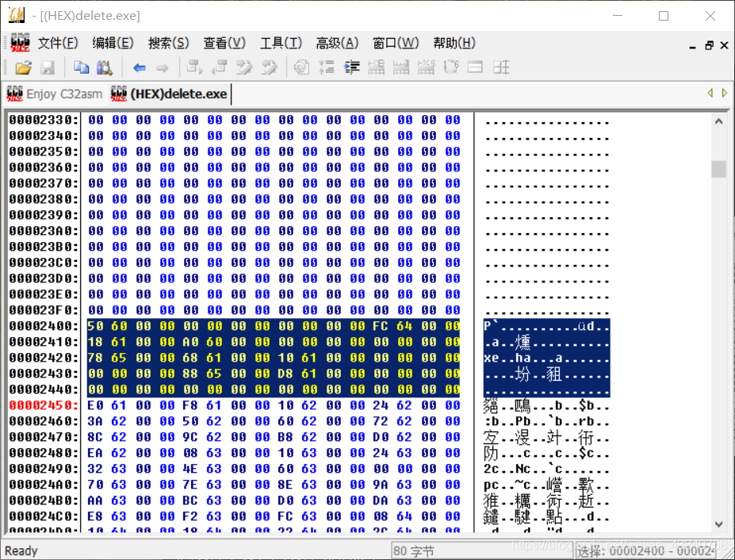
Task: Click the ruler grid toolbar icon
Action: point(400,67)
